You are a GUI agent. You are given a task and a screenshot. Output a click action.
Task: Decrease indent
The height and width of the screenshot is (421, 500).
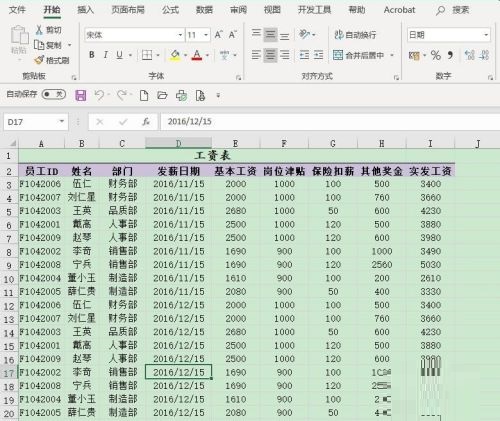[304, 55]
